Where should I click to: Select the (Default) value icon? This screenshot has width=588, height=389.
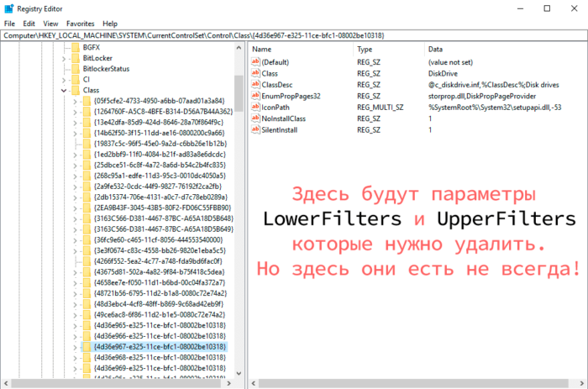pyautogui.click(x=255, y=62)
